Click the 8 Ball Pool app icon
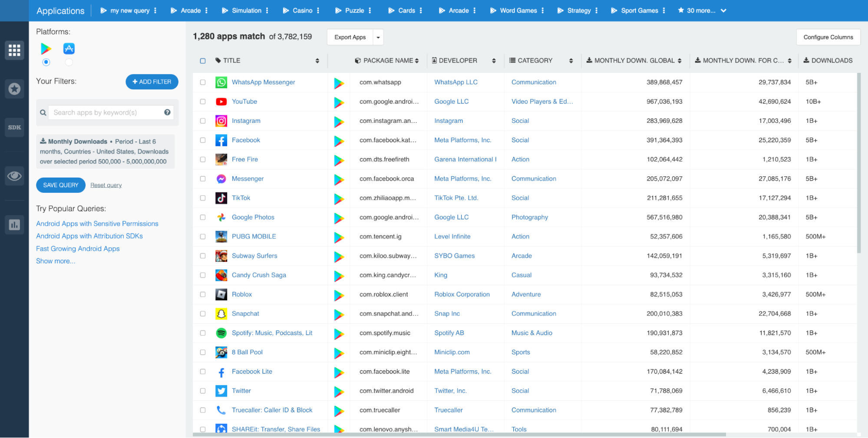The width and height of the screenshot is (868, 438). tap(221, 352)
